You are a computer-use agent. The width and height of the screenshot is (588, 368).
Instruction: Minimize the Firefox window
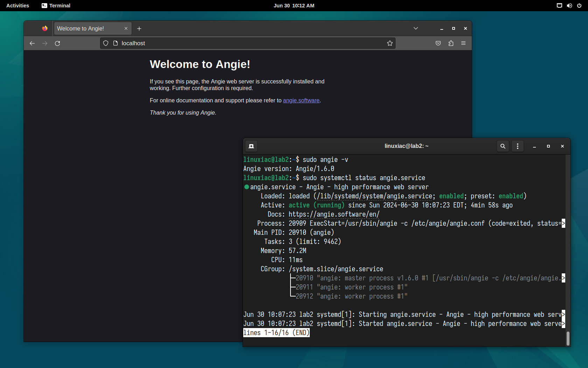442,28
